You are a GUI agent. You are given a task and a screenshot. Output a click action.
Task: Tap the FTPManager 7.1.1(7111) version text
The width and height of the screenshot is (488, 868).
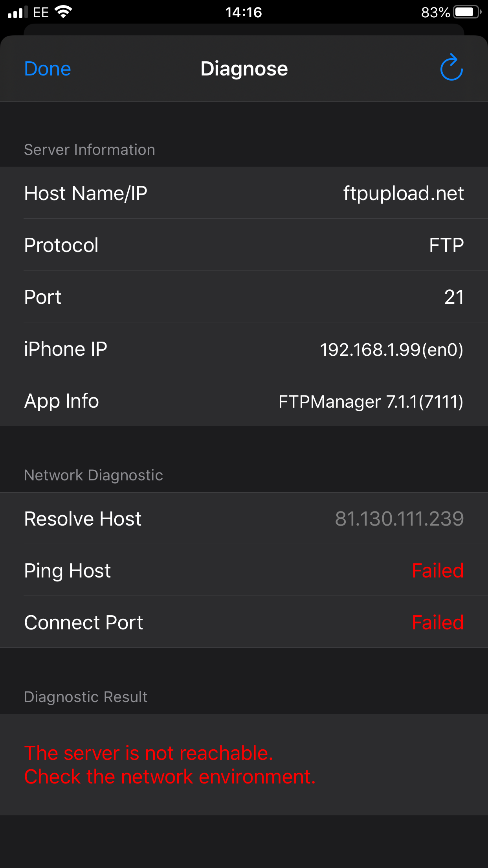coord(371,401)
